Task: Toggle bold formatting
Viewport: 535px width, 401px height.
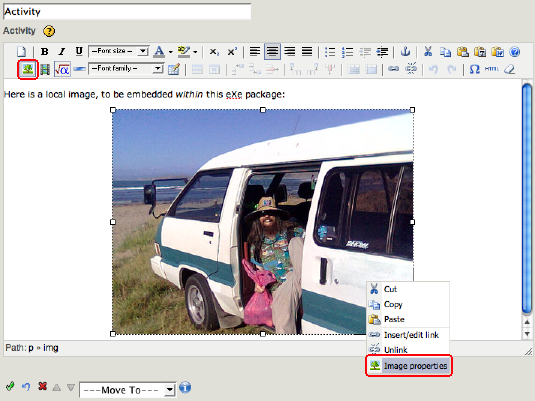Action: point(44,52)
